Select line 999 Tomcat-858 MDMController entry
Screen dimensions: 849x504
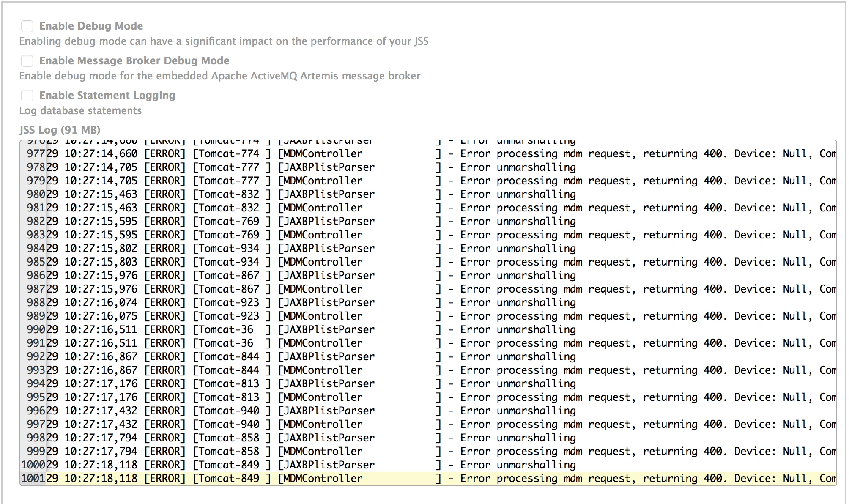(428, 452)
